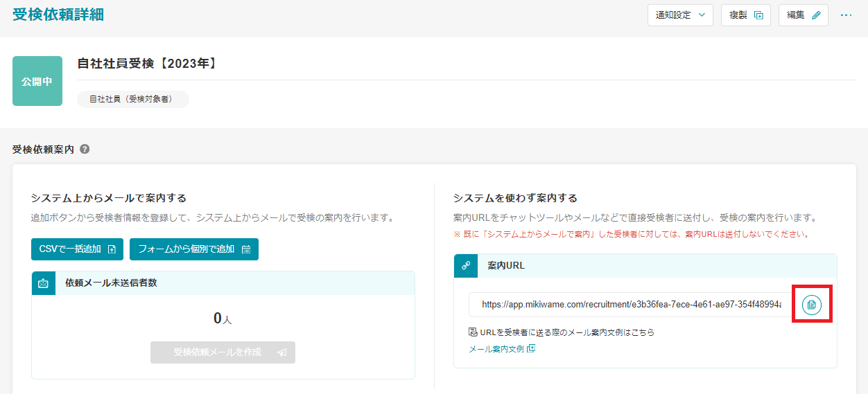Viewport: 868px width, 394px height.
Task: Click the green 公開中 status badge
Action: [37, 81]
